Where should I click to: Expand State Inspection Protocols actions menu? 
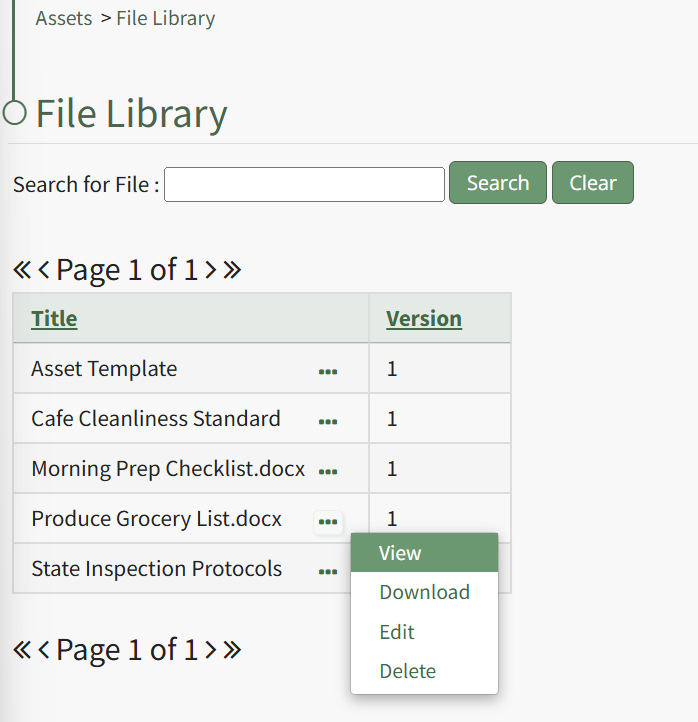point(327,571)
